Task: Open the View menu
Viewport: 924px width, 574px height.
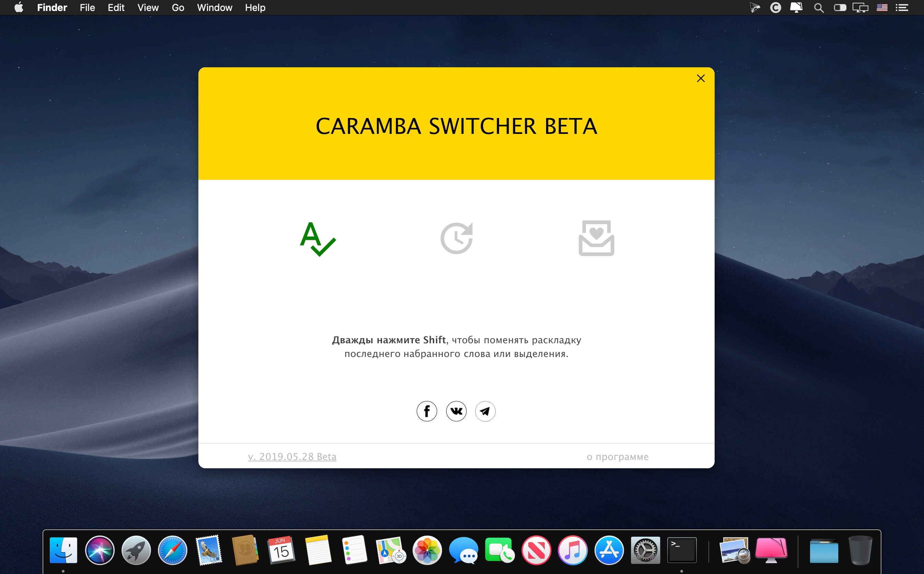Action: [x=148, y=8]
